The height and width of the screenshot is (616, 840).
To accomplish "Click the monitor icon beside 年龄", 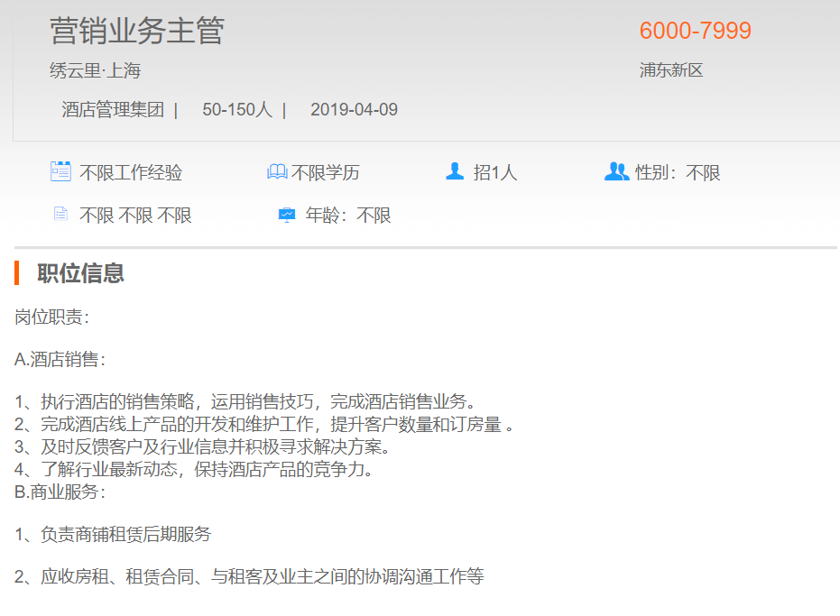I will [287, 215].
